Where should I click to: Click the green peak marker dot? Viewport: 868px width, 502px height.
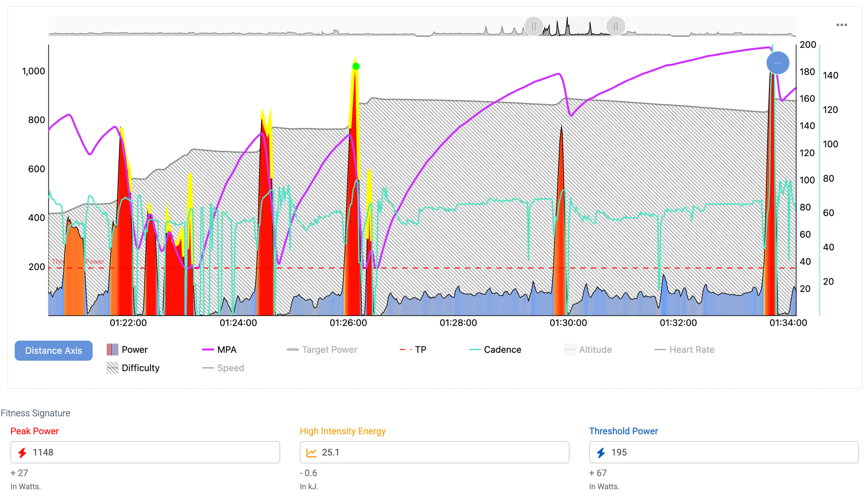tap(356, 66)
